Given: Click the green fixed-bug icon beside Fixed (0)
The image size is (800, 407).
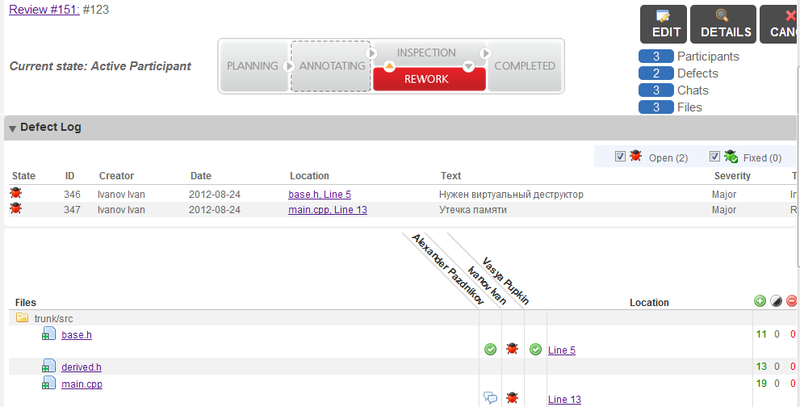Looking at the screenshot, I should 731,156.
